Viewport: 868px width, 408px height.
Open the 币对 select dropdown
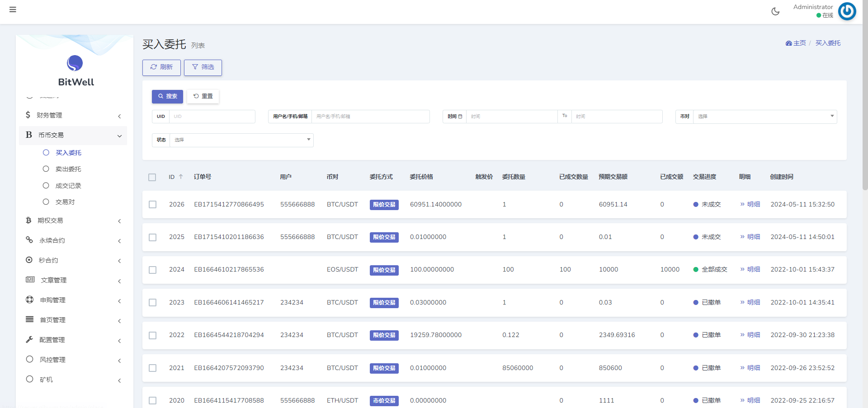pyautogui.click(x=764, y=117)
